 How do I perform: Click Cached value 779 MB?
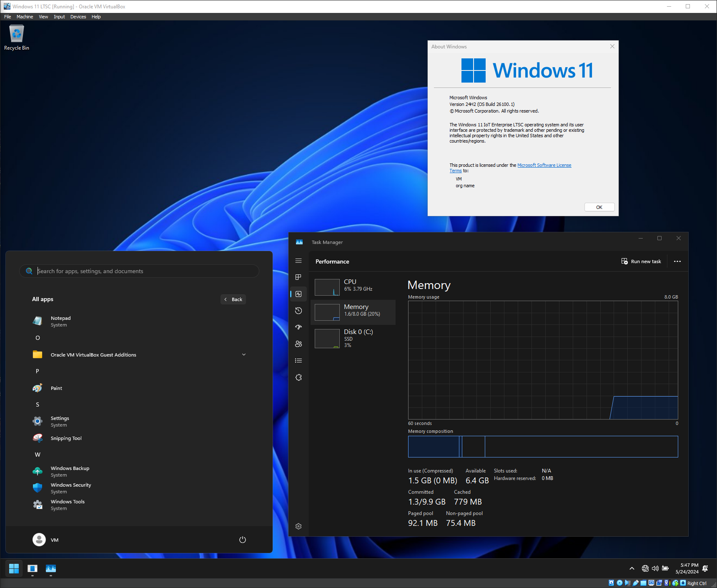click(468, 502)
